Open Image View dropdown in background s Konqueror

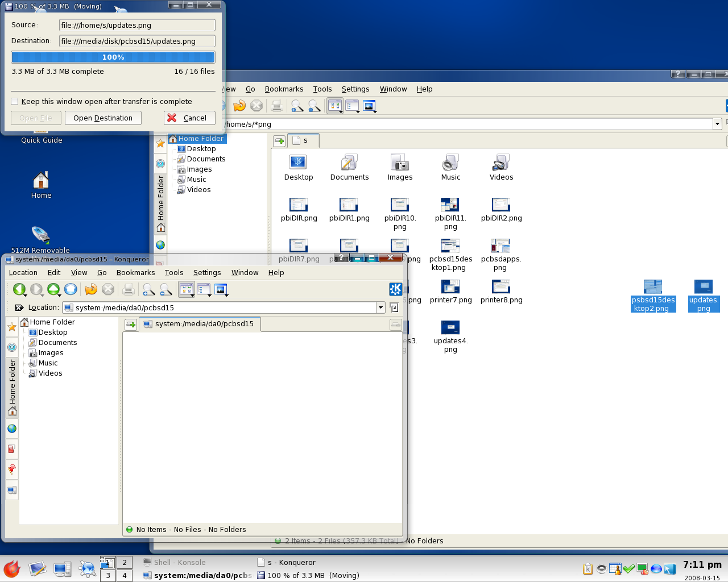pyautogui.click(x=370, y=106)
